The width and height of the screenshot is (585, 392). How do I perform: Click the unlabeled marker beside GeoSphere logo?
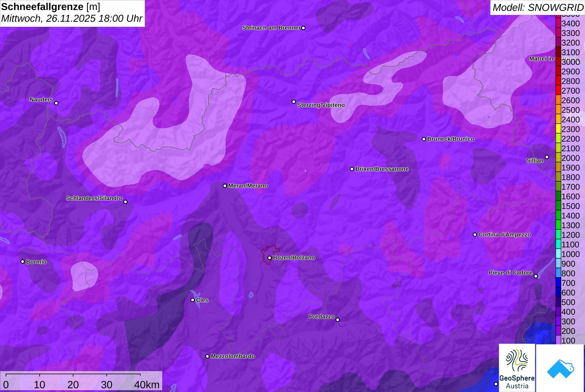coord(496,384)
